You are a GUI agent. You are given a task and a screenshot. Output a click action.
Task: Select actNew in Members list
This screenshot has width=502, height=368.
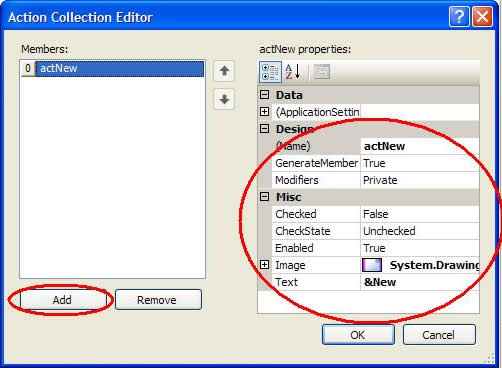coord(120,68)
